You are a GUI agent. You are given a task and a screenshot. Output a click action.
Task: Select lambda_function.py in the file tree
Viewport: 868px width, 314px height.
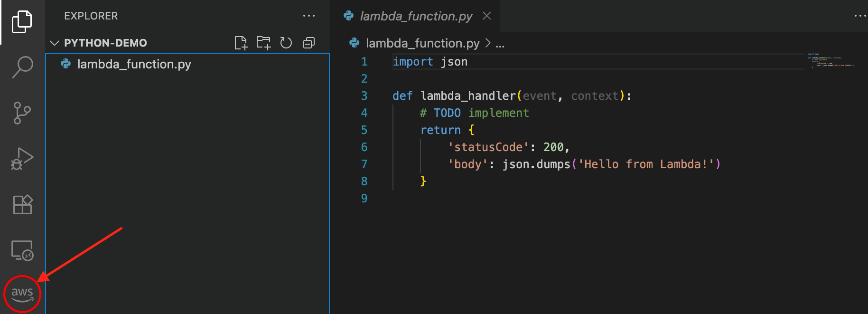134,64
